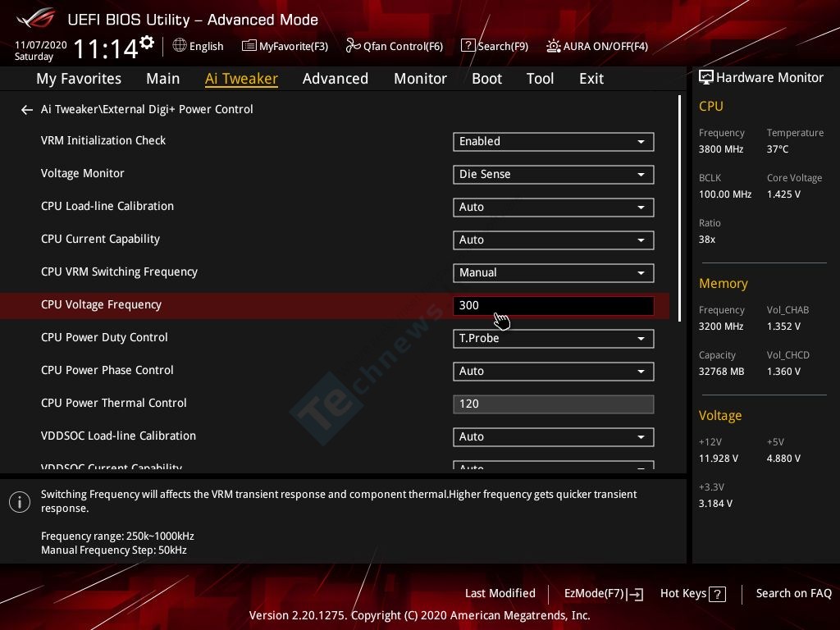840x630 pixels.
Task: Click +3.3V reading 3.184 V
Action: click(715, 504)
